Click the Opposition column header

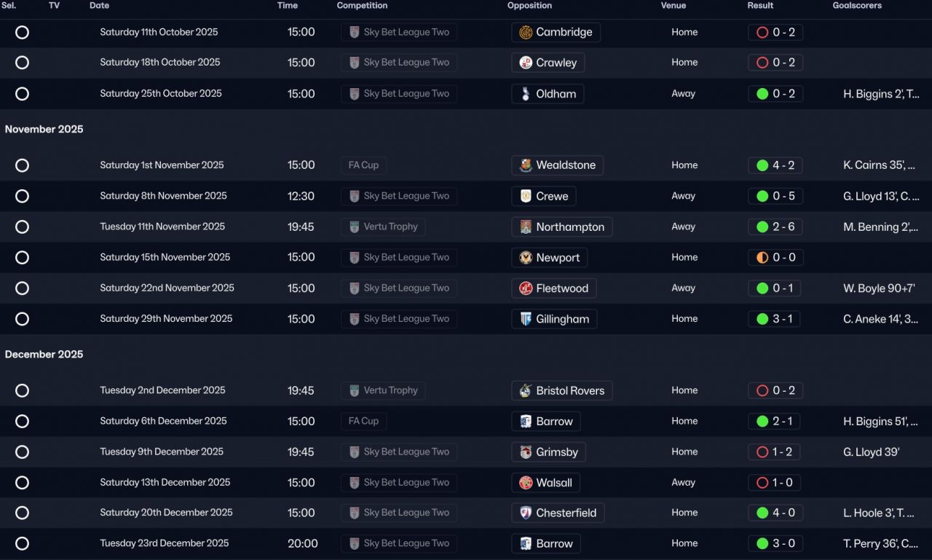(529, 6)
